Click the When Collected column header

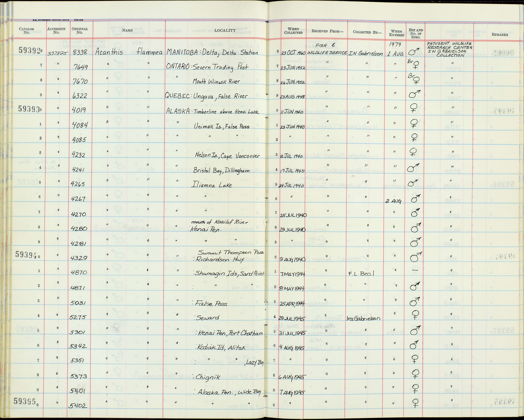tap(293, 31)
